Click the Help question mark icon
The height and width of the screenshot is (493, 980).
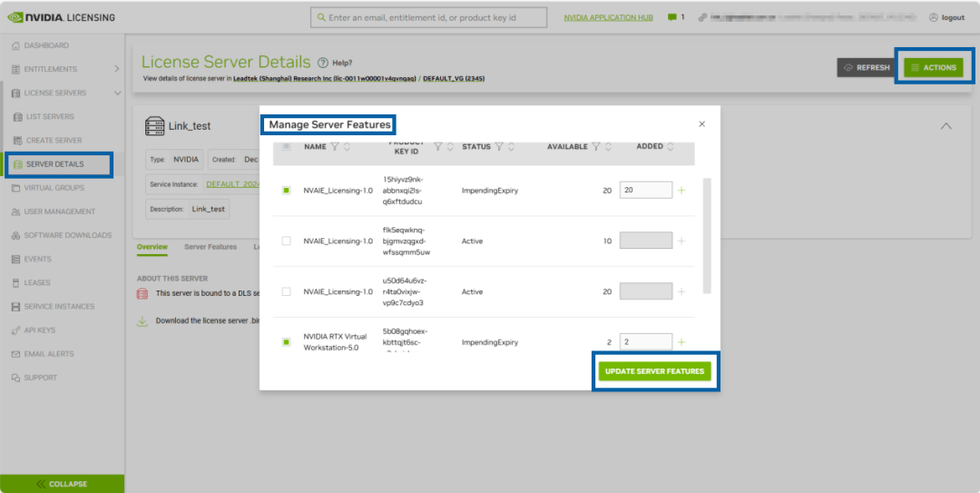tap(322, 63)
